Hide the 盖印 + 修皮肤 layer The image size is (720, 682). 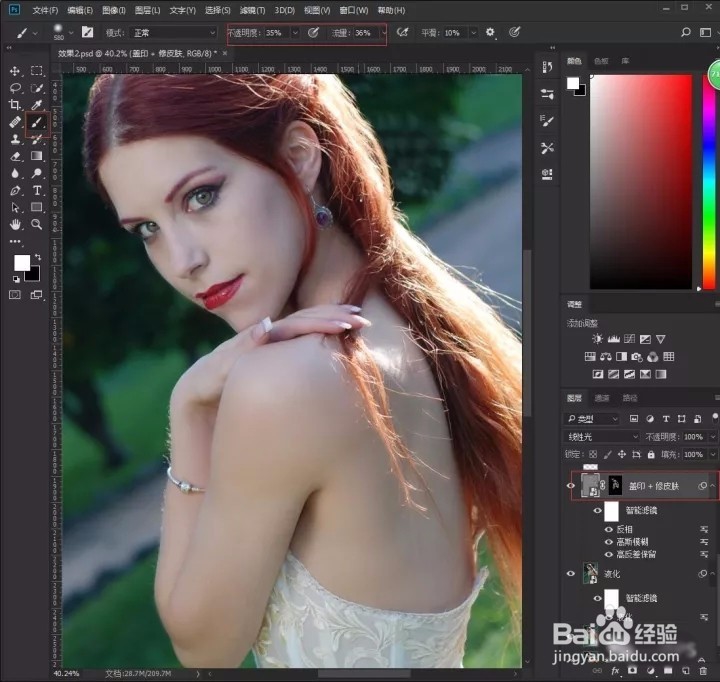coord(571,486)
